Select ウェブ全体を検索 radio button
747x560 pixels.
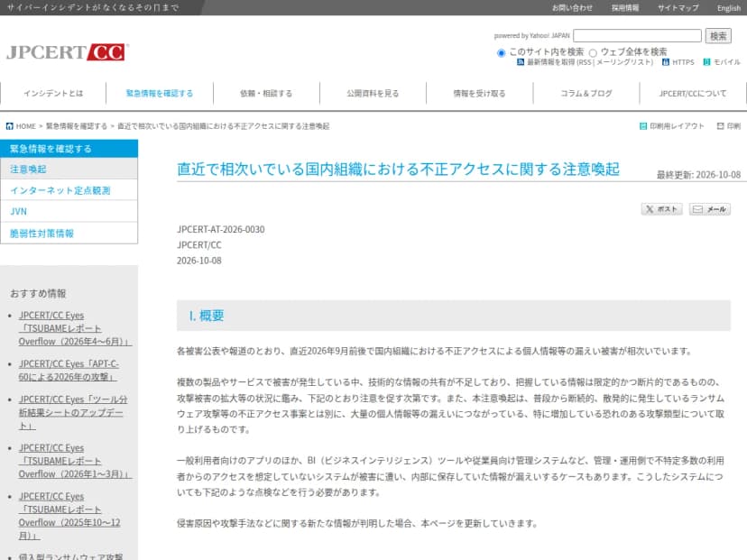[593, 53]
